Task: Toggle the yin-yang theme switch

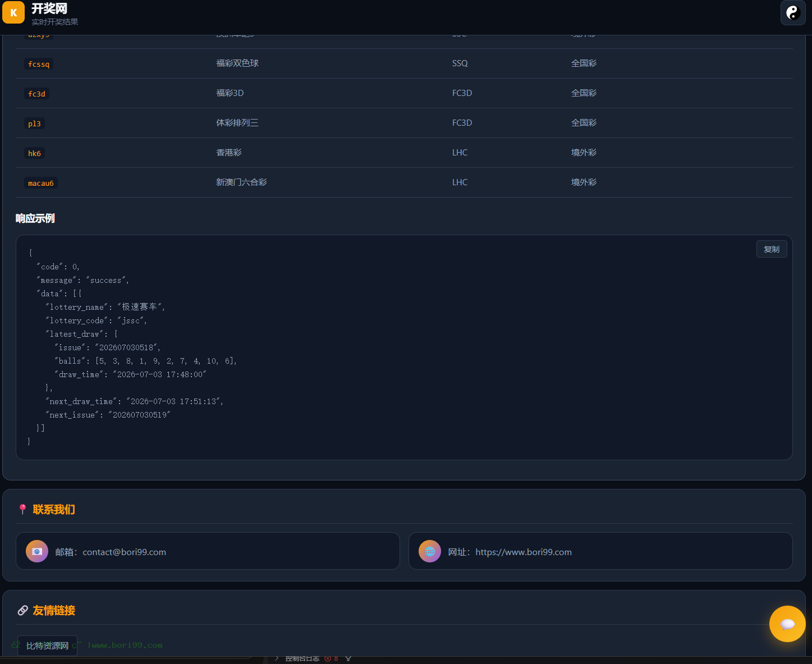Action: pos(793,12)
